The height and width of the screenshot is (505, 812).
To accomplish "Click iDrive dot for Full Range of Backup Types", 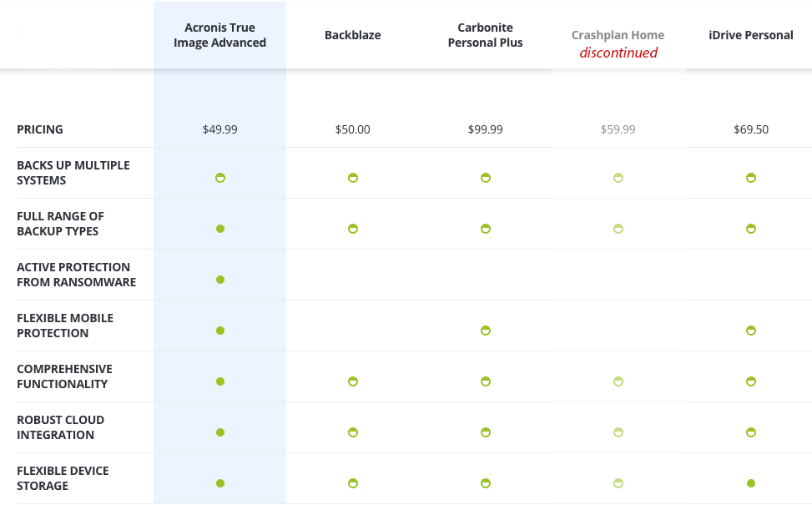I will 751,229.
